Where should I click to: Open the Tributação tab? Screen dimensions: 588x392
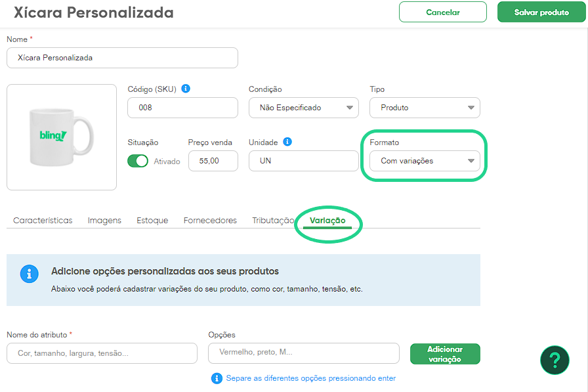(272, 221)
